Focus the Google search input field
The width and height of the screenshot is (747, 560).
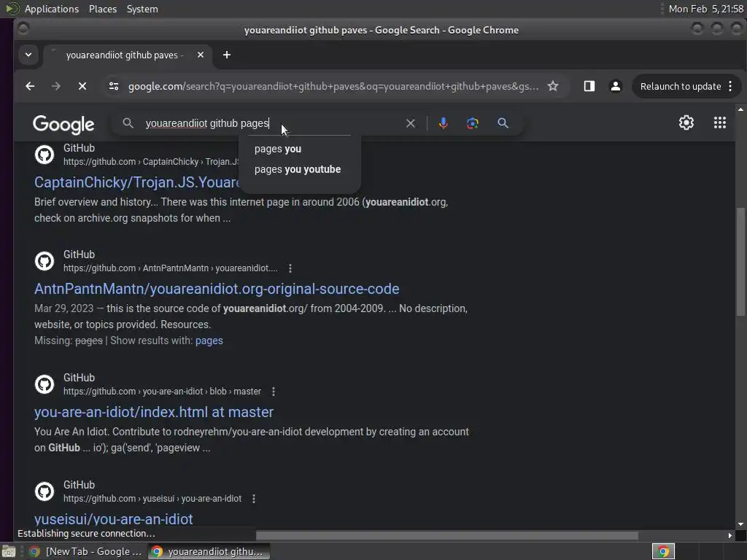pyautogui.click(x=271, y=123)
